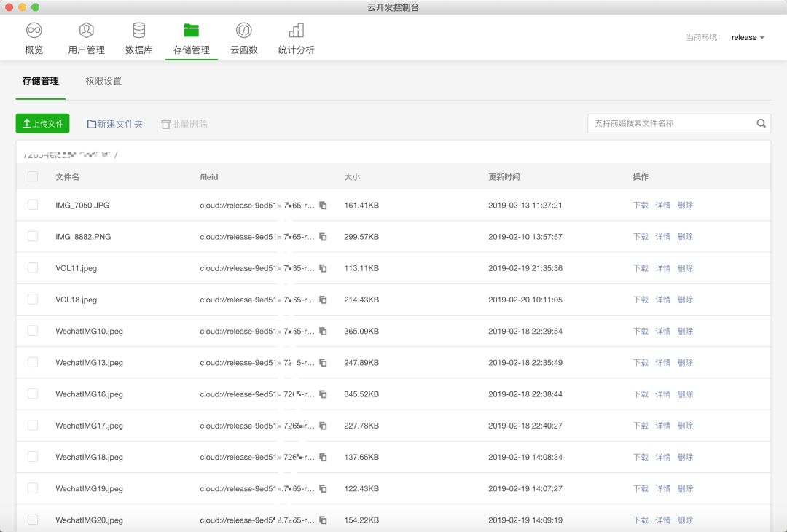Select checkbox for WechatIMG16.jpeg
787x532 pixels.
(x=33, y=394)
